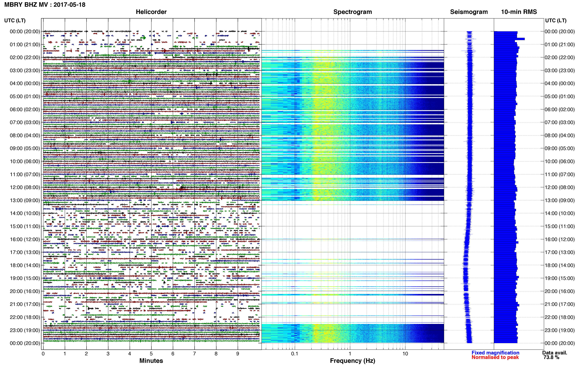588x368 pixels.
Task: Click the left '20:00 (16:00)' time label
Action: point(25,291)
